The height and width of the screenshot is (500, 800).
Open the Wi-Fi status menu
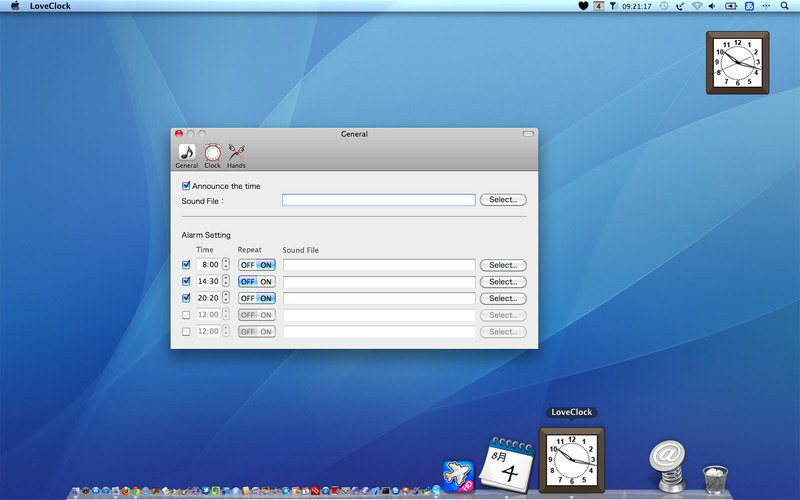point(697,6)
